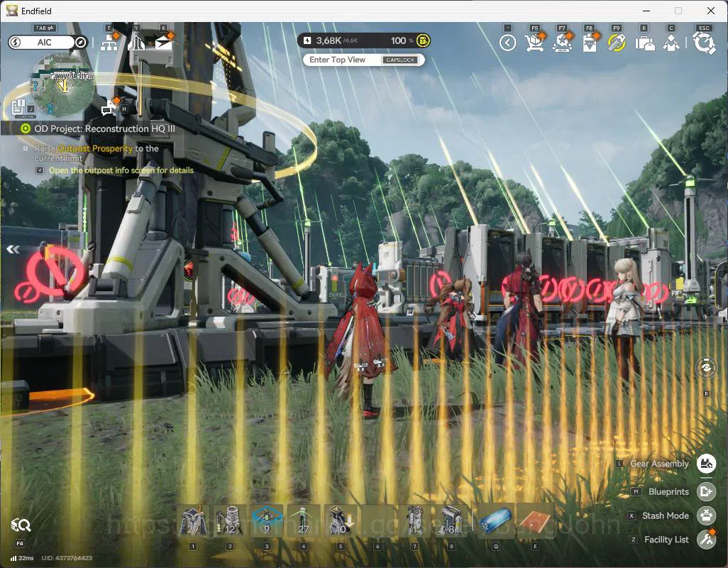728x568 pixels.
Task: Select the blue conveyor belt tool (Q)
Action: point(495,520)
